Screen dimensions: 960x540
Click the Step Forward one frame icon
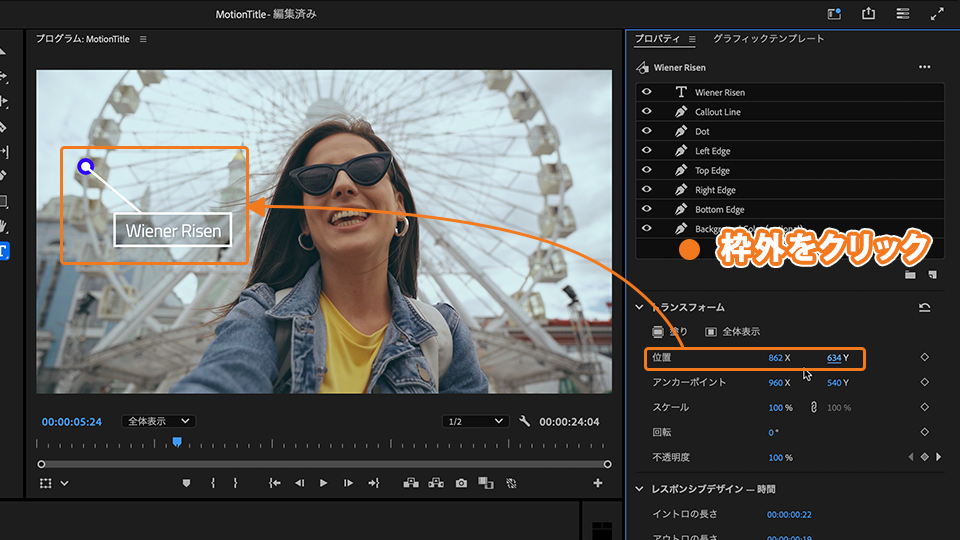click(x=348, y=483)
